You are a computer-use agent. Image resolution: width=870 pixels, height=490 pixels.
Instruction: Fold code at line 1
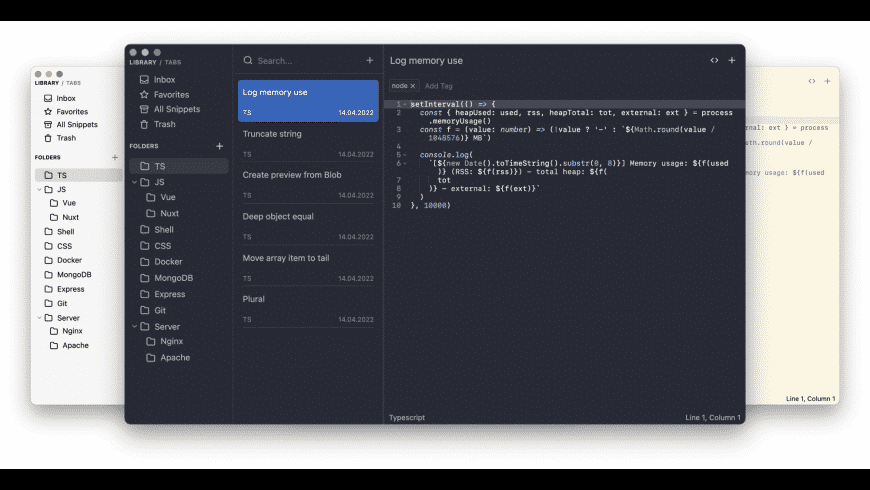[405, 104]
